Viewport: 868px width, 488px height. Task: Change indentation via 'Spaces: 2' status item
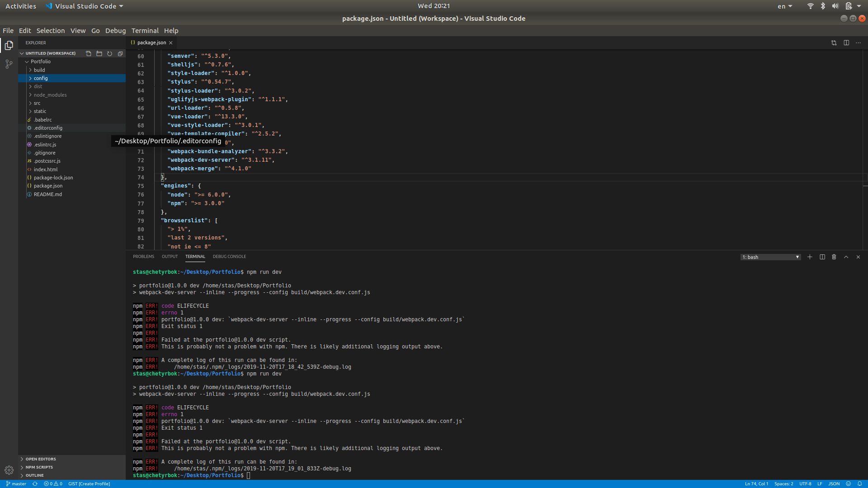(783, 484)
